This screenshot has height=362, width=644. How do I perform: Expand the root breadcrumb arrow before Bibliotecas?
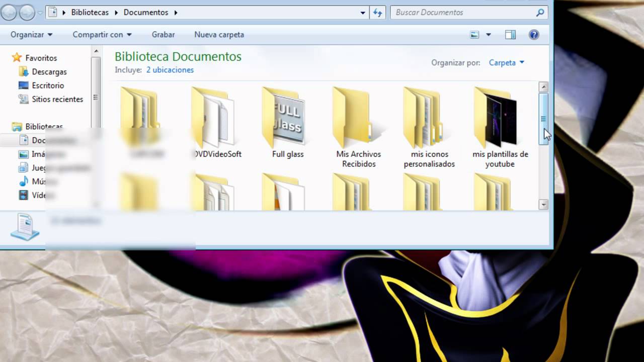point(64,13)
